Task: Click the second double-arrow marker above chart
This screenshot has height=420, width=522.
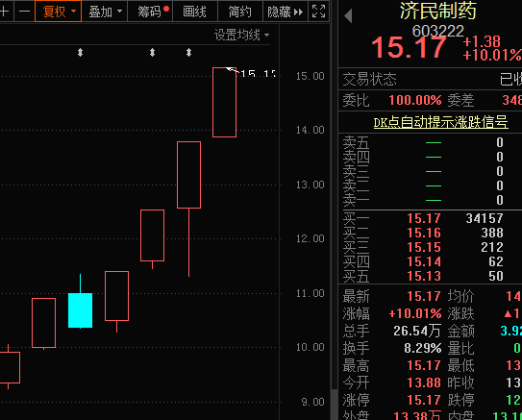Action: click(152, 52)
